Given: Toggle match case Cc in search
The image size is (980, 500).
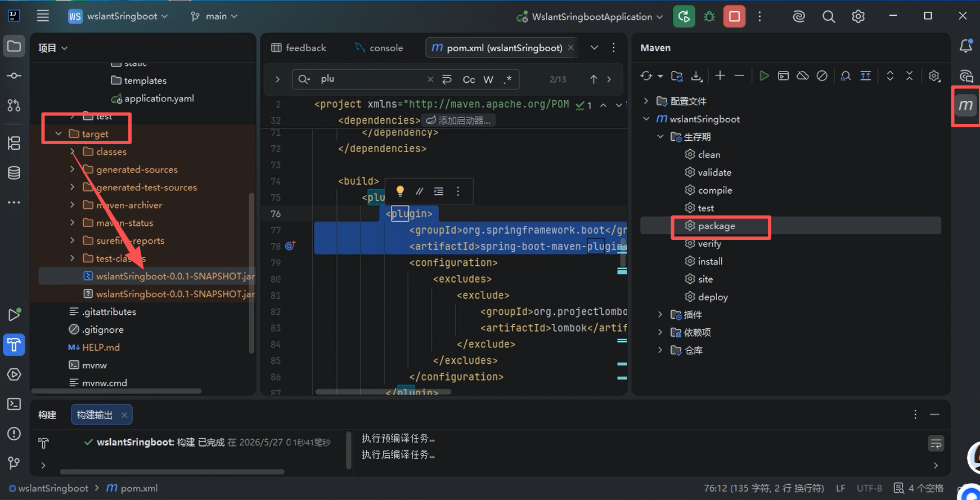Looking at the screenshot, I should tap(469, 79).
